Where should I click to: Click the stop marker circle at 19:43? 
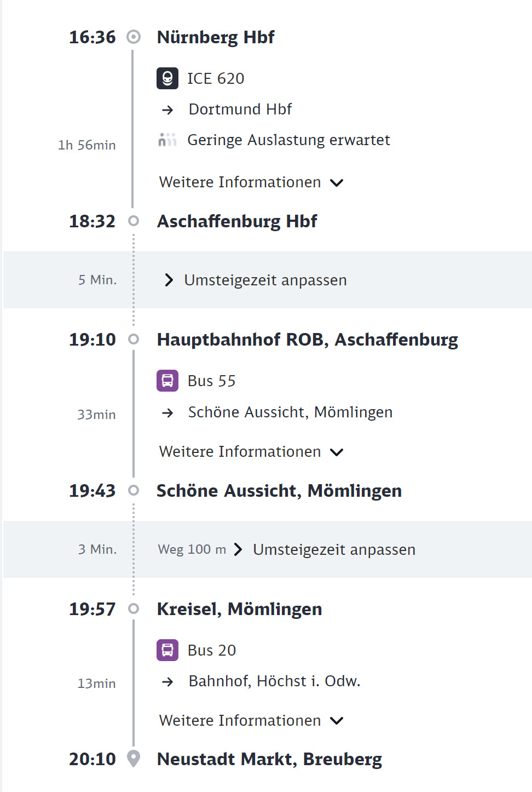click(134, 490)
